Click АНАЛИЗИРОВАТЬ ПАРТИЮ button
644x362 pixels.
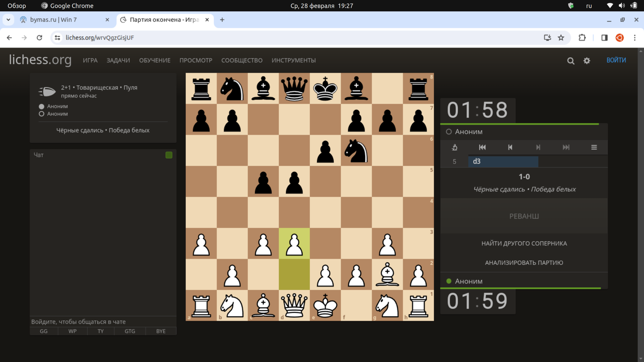pos(524,262)
